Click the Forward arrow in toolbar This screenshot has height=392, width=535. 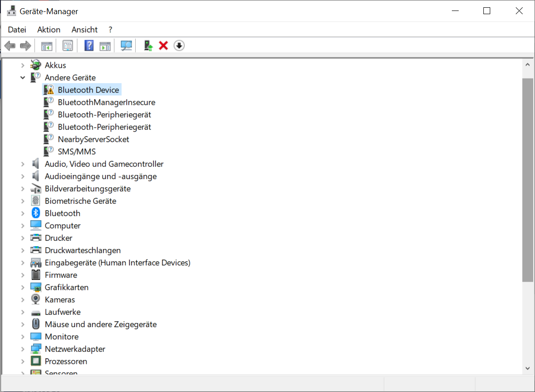26,45
